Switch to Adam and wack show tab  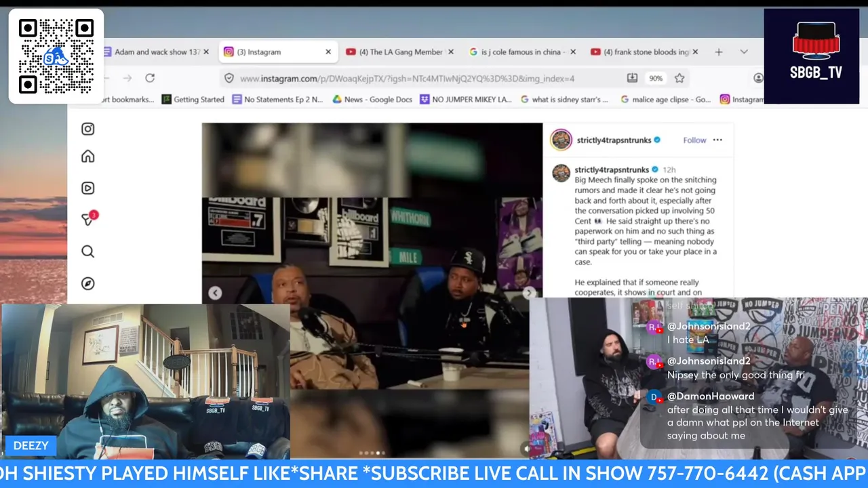pos(155,52)
